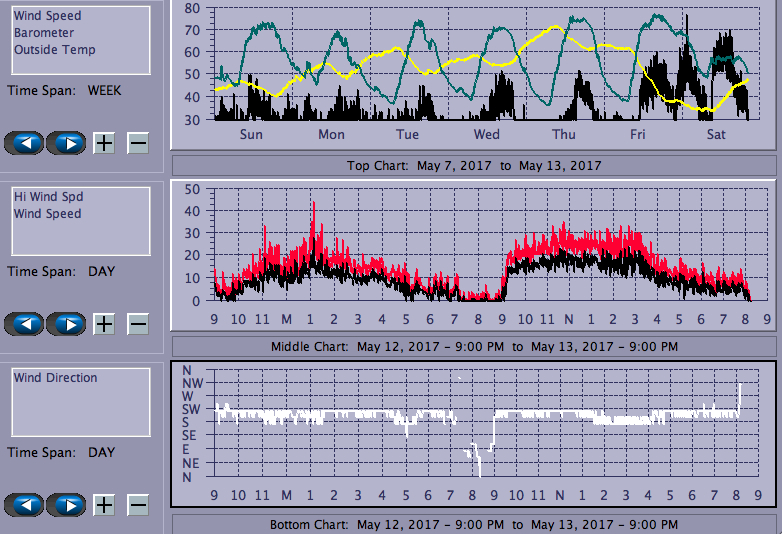
Task: Select Outside Temp in the top chart list
Action: (x=55, y=50)
